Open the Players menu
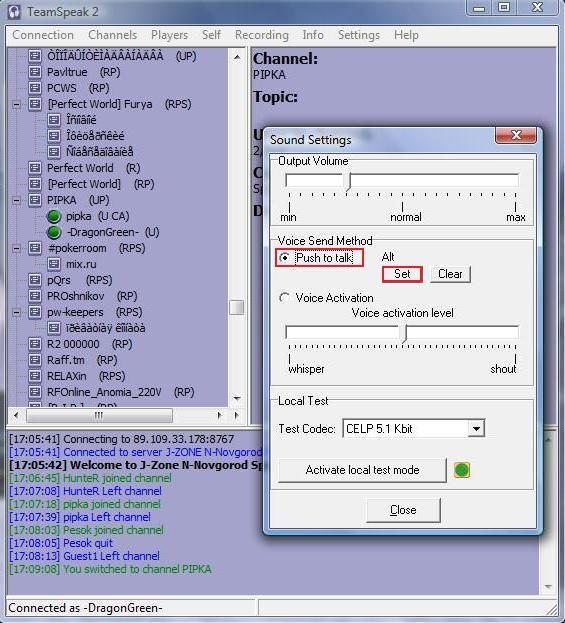The width and height of the screenshot is (565, 623). (170, 35)
